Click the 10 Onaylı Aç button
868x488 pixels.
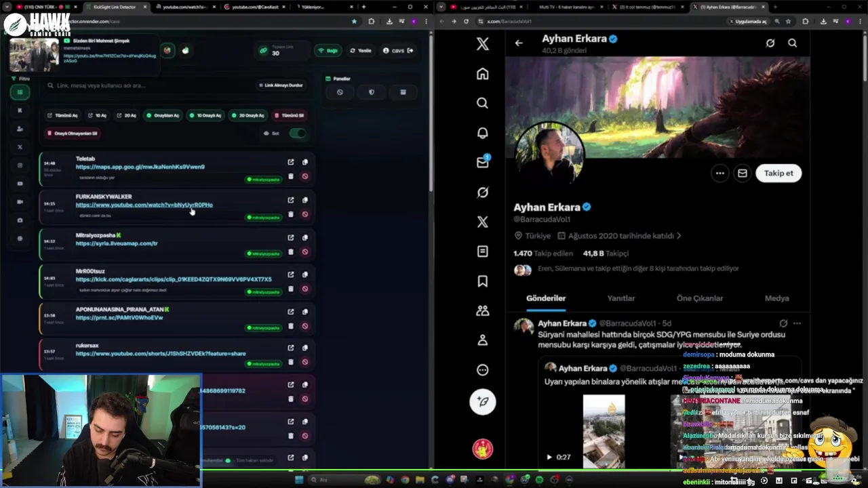(205, 115)
